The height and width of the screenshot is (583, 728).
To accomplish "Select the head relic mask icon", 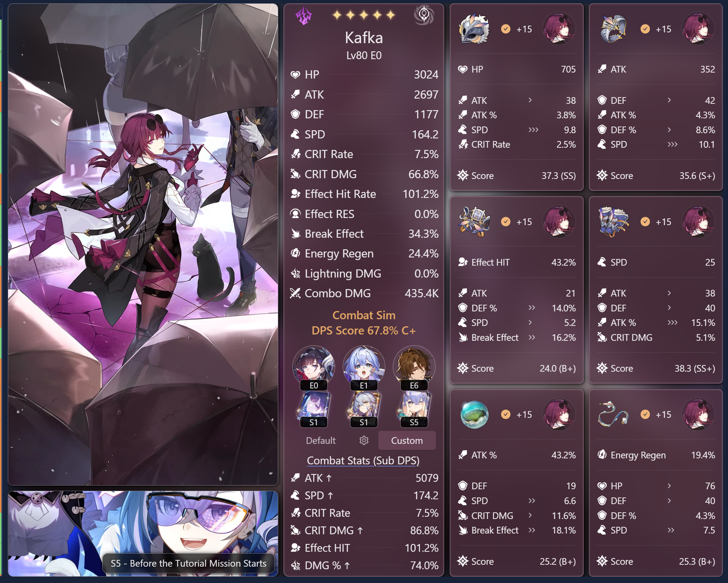I will [474, 29].
